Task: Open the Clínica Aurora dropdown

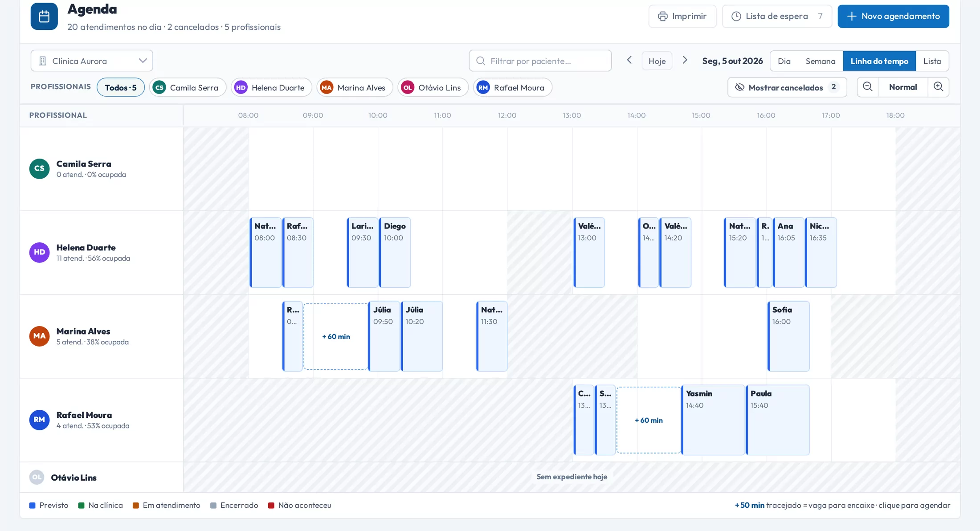Action: 92,61
